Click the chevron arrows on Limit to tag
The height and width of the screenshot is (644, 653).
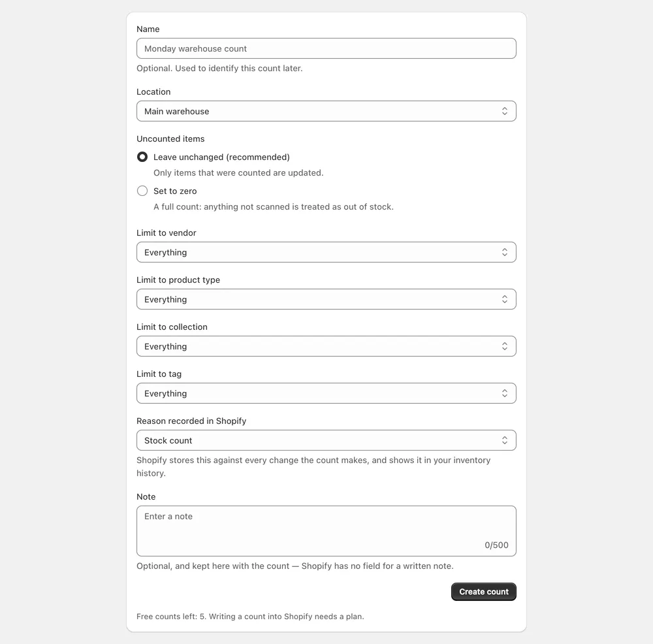tap(504, 394)
